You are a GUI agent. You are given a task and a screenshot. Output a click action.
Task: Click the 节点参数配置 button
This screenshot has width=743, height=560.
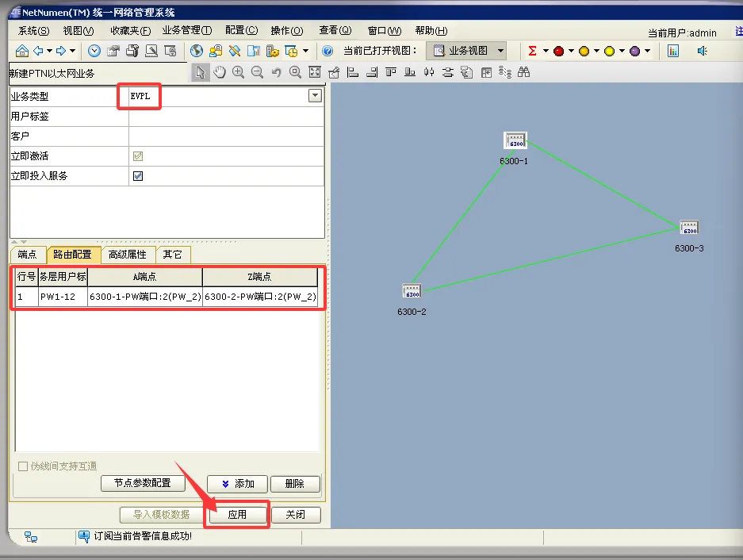(x=143, y=483)
